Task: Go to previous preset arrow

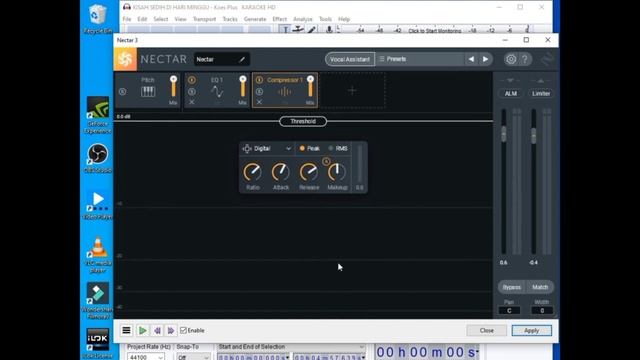Action: pyautogui.click(x=471, y=59)
